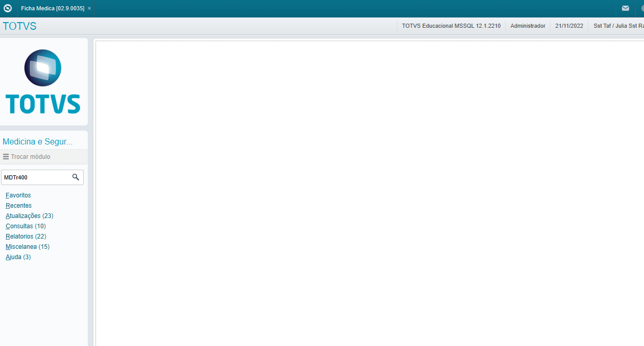Screen dimensions: 644x346
Task: Click the hamburger icon beside Trocar módulo
Action: [6, 157]
